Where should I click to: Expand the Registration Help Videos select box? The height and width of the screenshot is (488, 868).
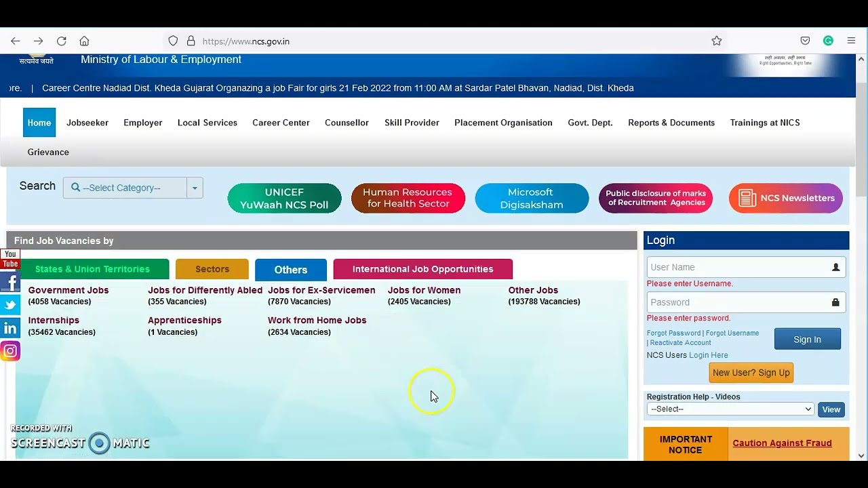[730, 409]
